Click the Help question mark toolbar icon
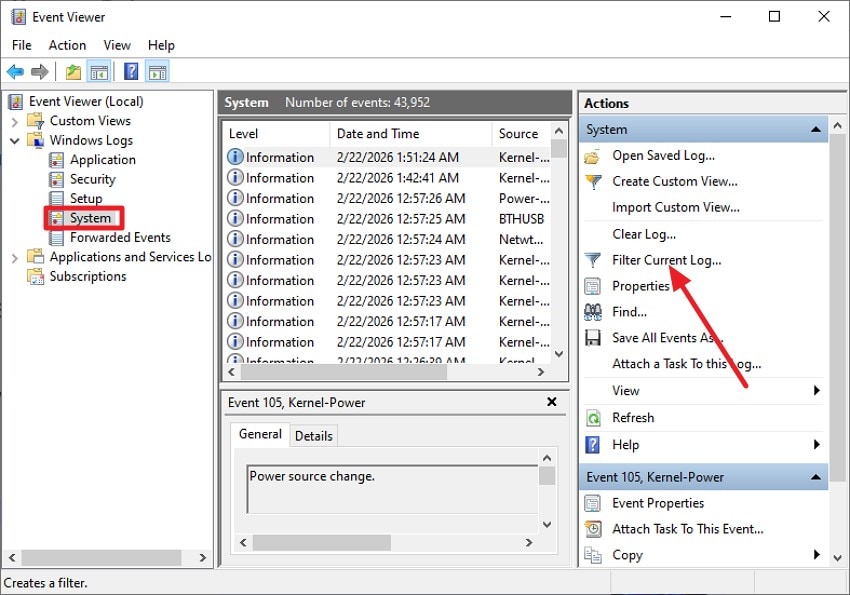 coord(131,71)
